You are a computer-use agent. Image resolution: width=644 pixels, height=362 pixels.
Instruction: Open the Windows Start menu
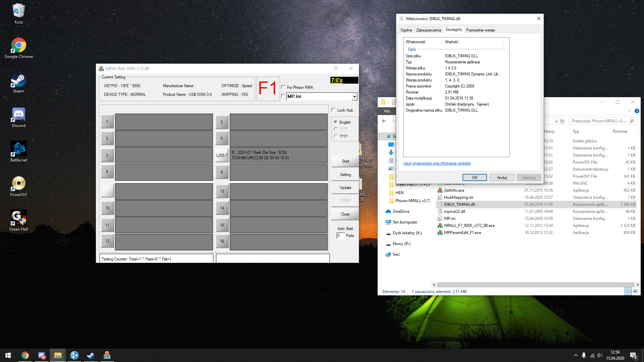tap(8, 355)
